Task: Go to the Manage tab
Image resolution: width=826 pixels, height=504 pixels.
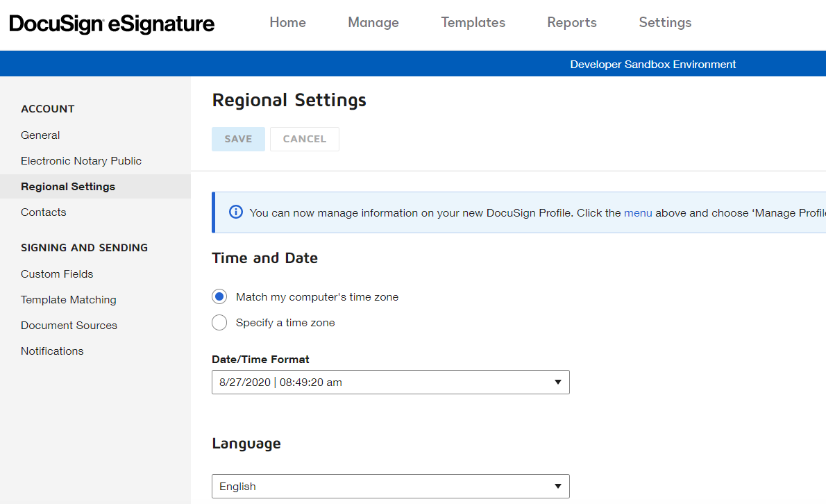Action: 373,23
